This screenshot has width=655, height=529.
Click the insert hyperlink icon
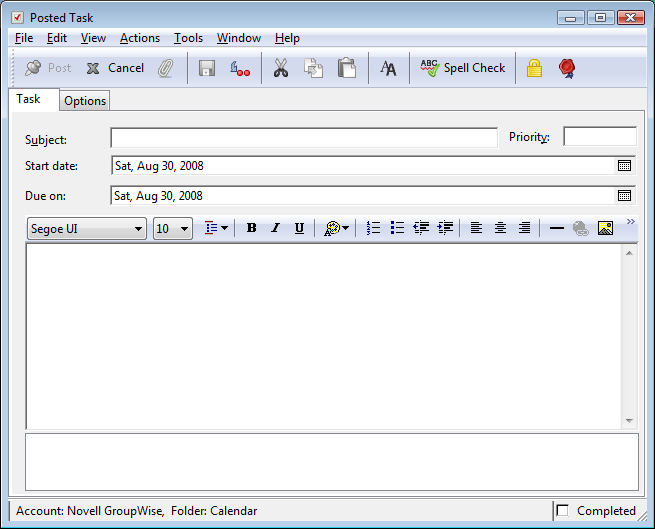click(x=581, y=228)
